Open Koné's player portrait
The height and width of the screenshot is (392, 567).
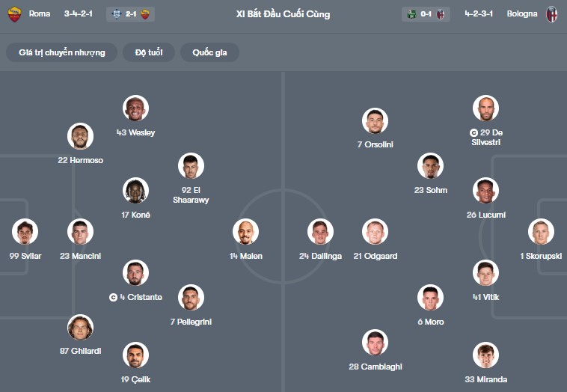point(136,191)
